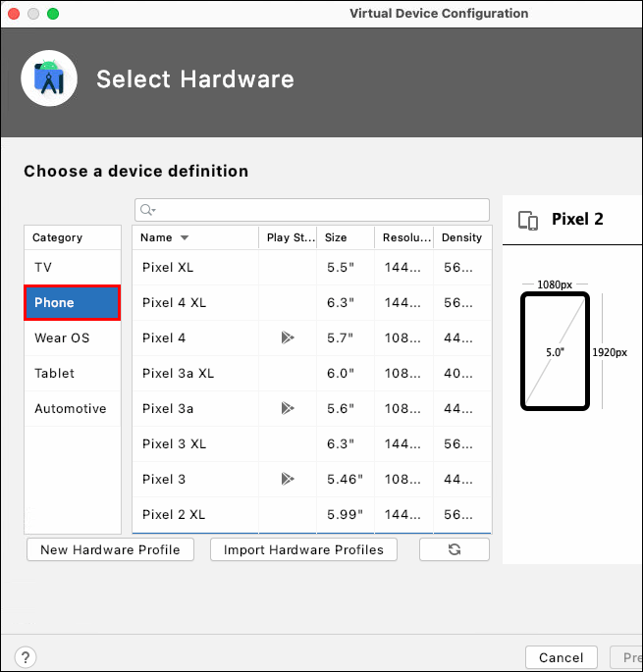Click the Category list header
This screenshot has height=672, width=643.
click(x=73, y=237)
